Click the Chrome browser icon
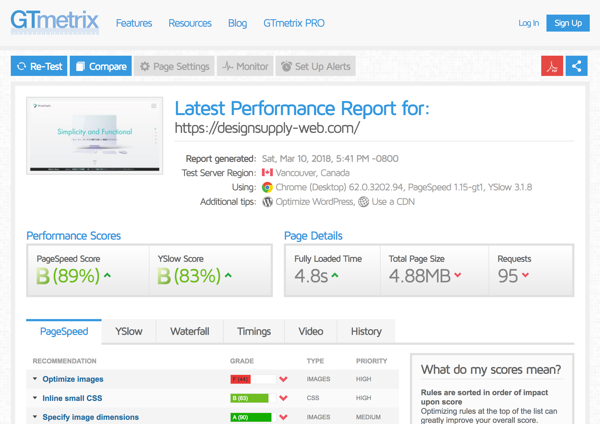Viewport: 600px width, 424px height. tap(267, 187)
